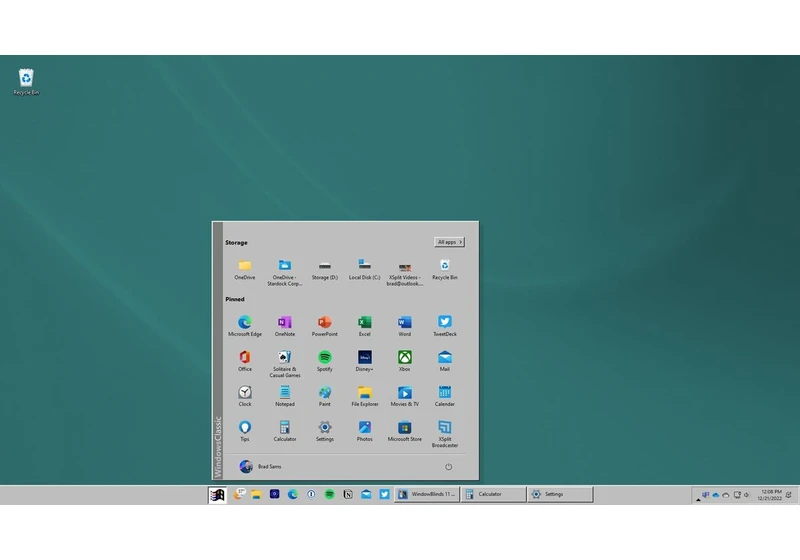Open Calculator from pinned apps
Viewport: 800px width, 560px height.
pyautogui.click(x=285, y=431)
